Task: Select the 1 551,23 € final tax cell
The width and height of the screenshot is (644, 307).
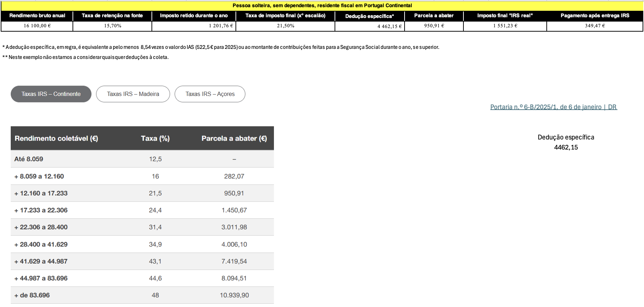Action: pyautogui.click(x=505, y=26)
